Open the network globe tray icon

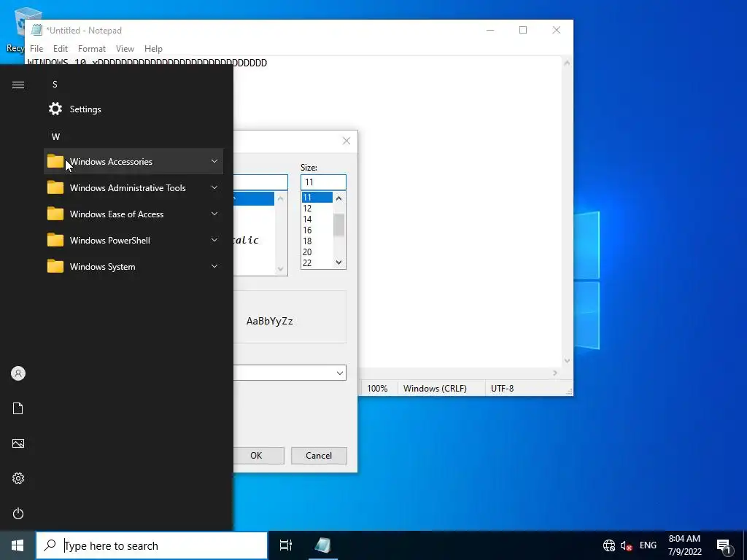[609, 545]
